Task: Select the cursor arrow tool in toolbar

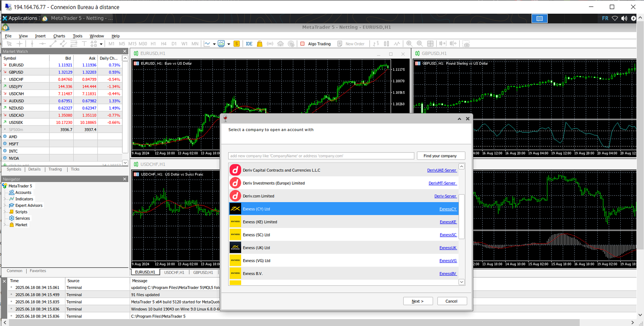Action: (x=9, y=44)
